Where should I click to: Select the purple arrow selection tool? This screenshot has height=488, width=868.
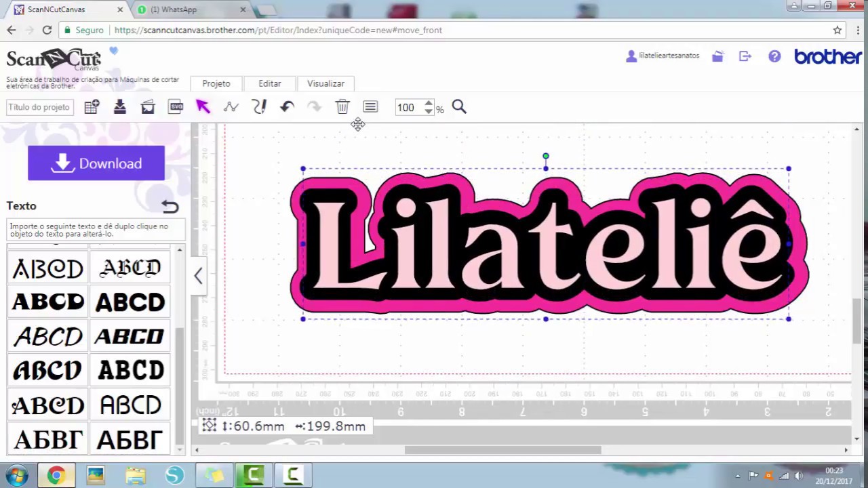(x=203, y=106)
